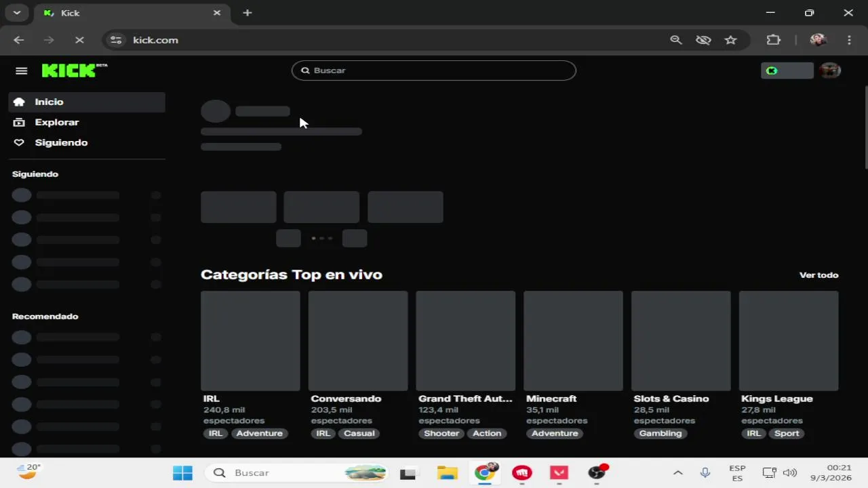Open the green Kick coins button
The height and width of the screenshot is (488, 868).
tap(787, 70)
